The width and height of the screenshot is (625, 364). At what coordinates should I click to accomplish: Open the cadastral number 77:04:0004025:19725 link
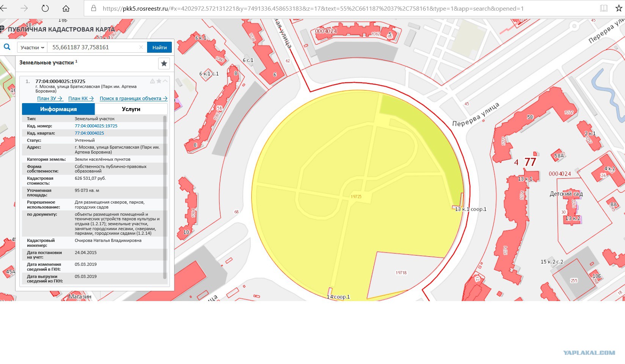click(x=96, y=126)
